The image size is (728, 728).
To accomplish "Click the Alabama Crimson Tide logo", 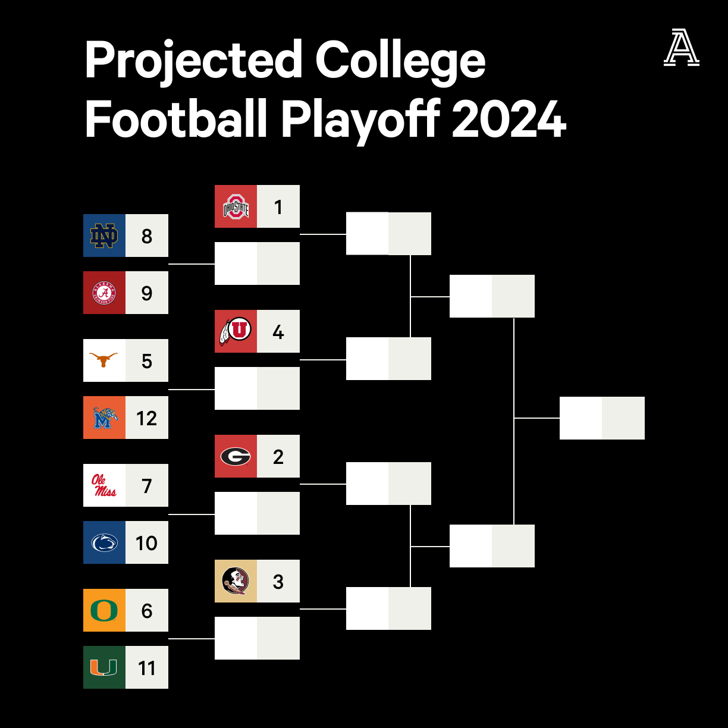I will tap(104, 293).
